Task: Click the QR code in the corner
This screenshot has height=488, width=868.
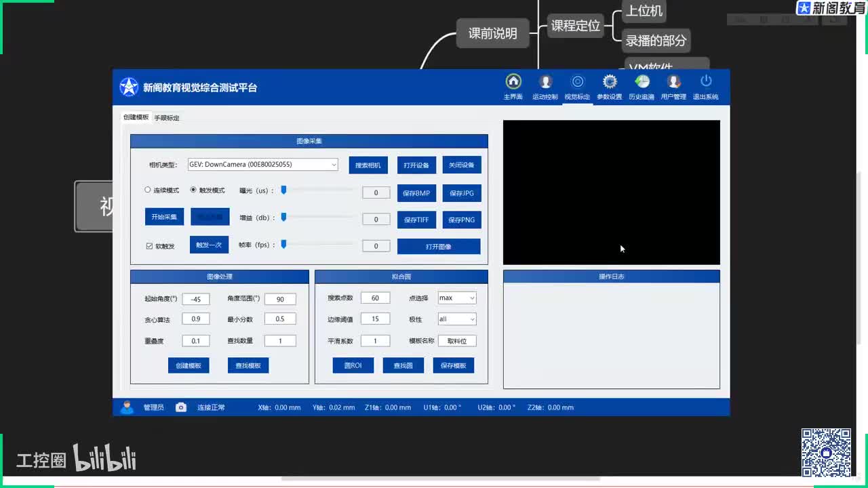Action: (x=826, y=452)
